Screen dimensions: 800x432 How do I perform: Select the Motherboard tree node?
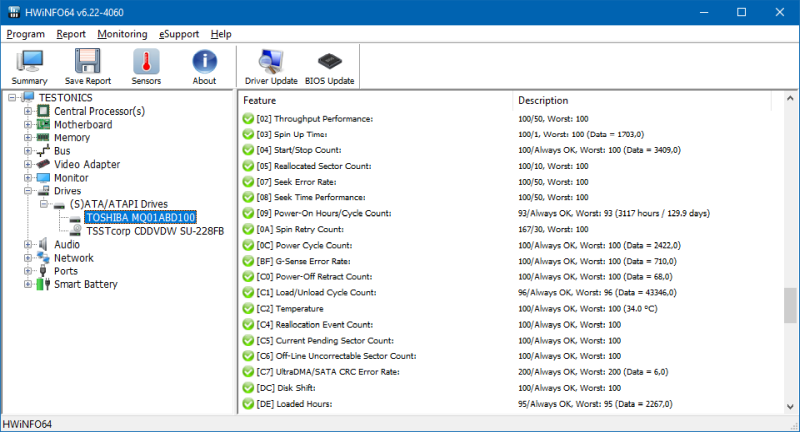pyautogui.click(x=82, y=125)
